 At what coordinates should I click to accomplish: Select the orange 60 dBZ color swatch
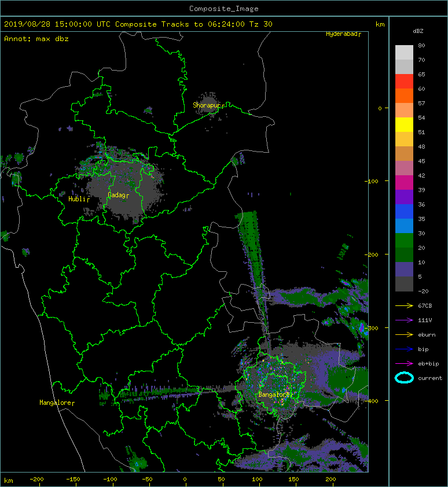(404, 95)
